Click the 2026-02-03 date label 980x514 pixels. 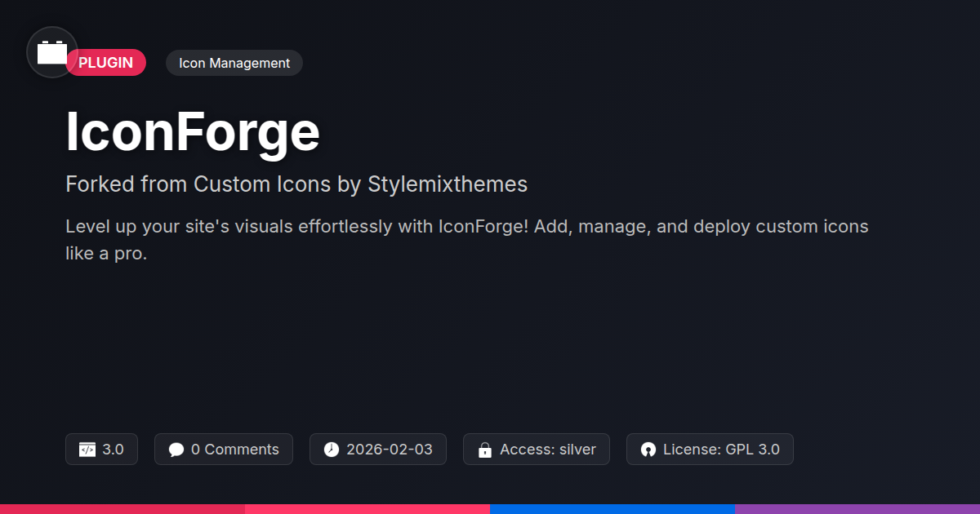tap(390, 450)
